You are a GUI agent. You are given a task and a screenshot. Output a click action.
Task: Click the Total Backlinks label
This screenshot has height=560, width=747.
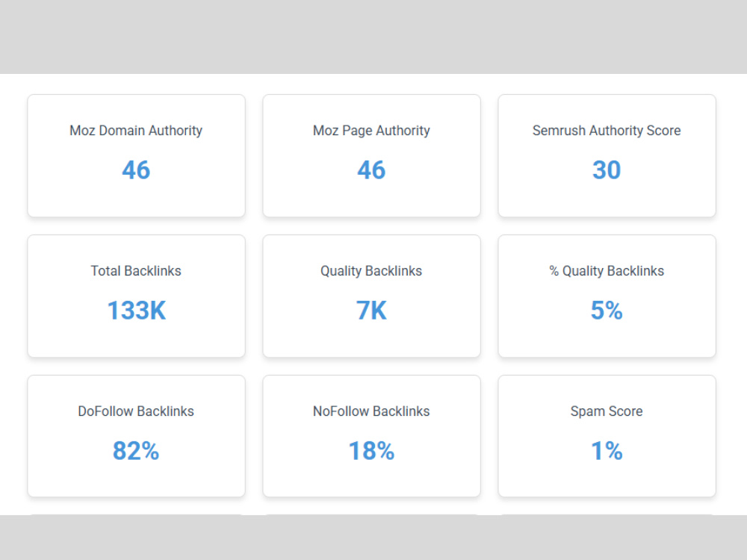(x=136, y=271)
